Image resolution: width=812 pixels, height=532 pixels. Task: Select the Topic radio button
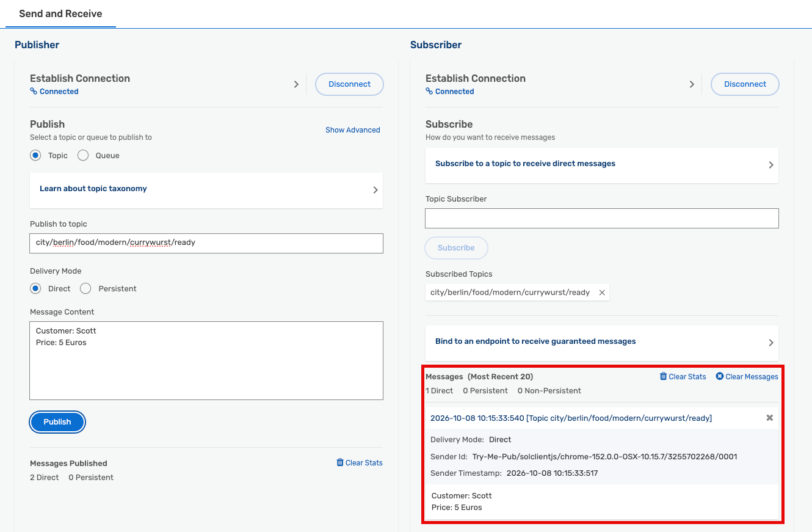[35, 155]
